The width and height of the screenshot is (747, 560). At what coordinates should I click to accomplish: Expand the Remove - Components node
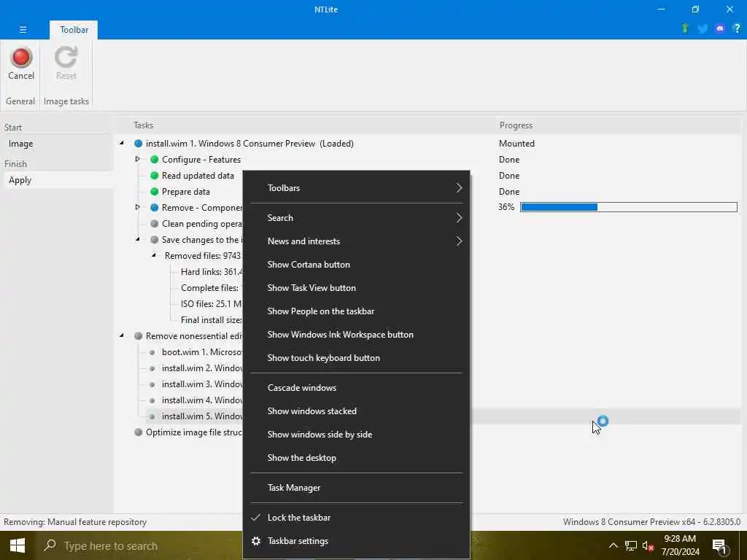pos(137,207)
